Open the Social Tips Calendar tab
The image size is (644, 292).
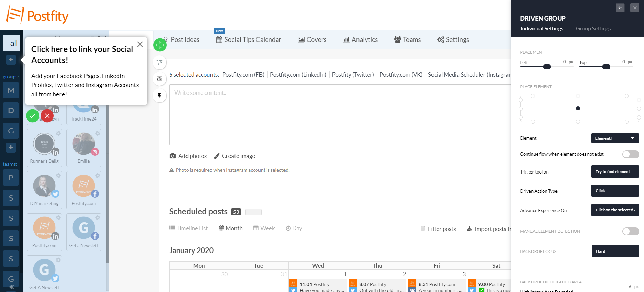coord(249,39)
